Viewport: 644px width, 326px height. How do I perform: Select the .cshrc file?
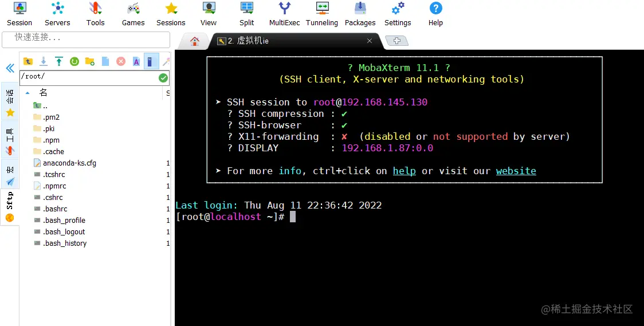pyautogui.click(x=48, y=198)
